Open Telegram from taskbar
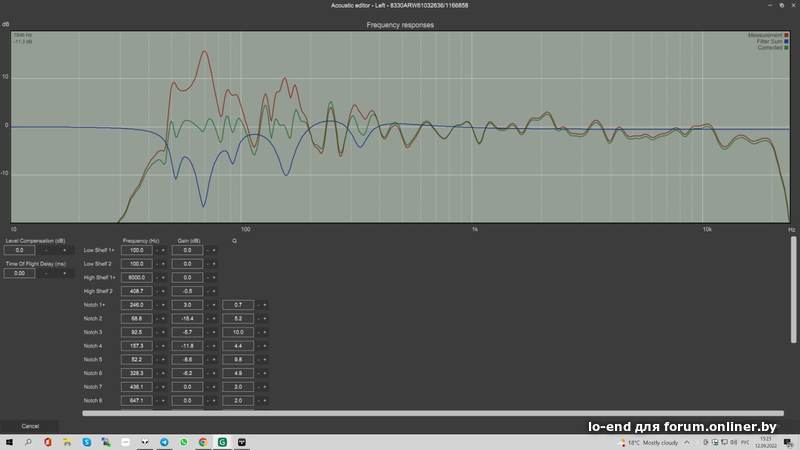Viewport: 800px width, 450px height. 164,442
